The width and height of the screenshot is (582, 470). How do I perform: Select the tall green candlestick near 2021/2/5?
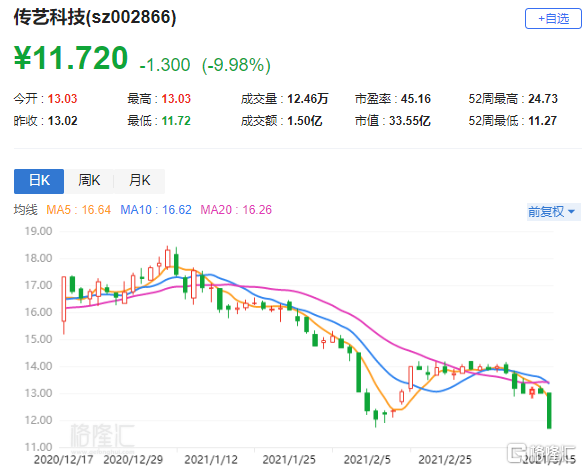[x=359, y=372]
